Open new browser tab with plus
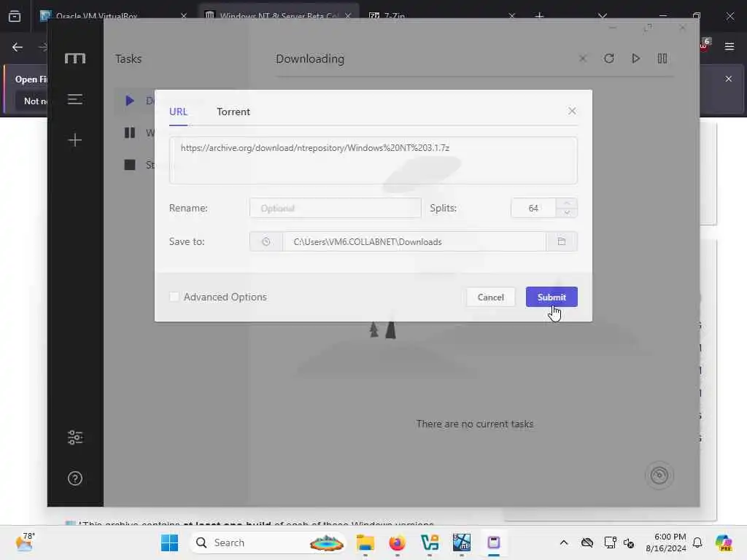Image resolution: width=747 pixels, height=560 pixels. (x=539, y=16)
